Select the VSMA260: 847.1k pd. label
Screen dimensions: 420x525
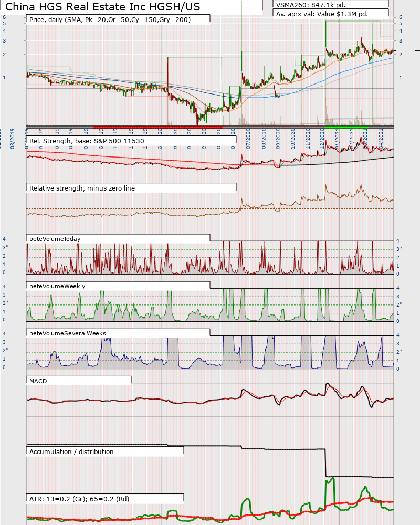coord(310,5)
